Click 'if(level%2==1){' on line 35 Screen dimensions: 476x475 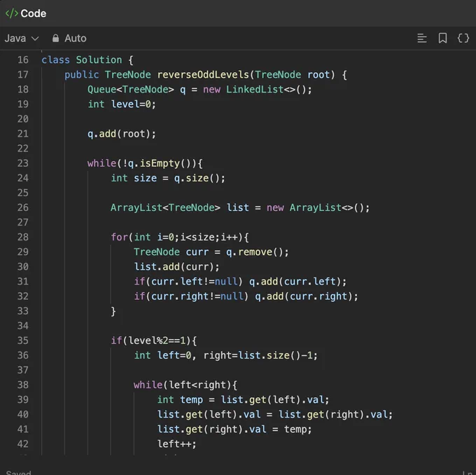click(154, 340)
